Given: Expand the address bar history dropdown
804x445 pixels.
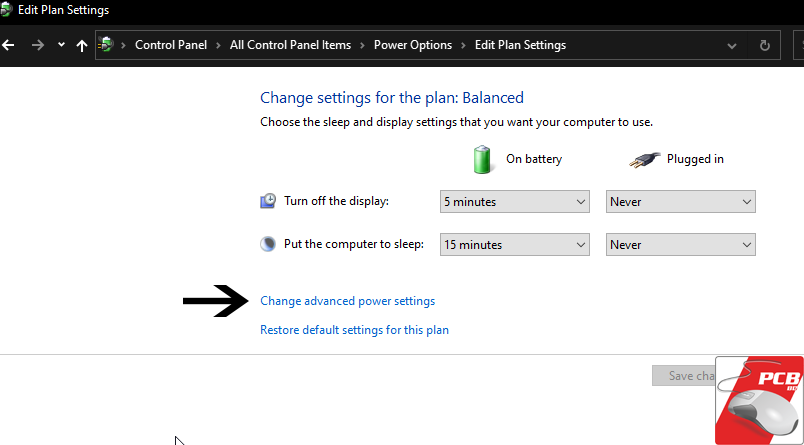Looking at the screenshot, I should 733,45.
